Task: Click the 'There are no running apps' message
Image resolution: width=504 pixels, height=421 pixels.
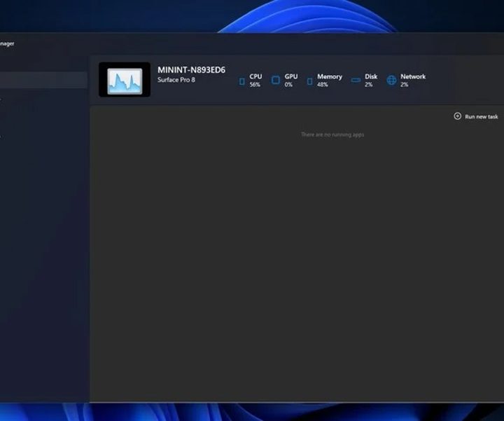Action: [332, 134]
